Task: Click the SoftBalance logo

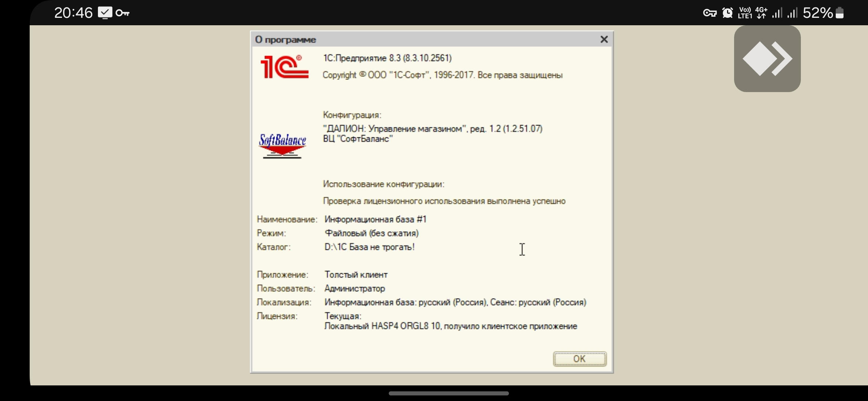Action: [282, 146]
